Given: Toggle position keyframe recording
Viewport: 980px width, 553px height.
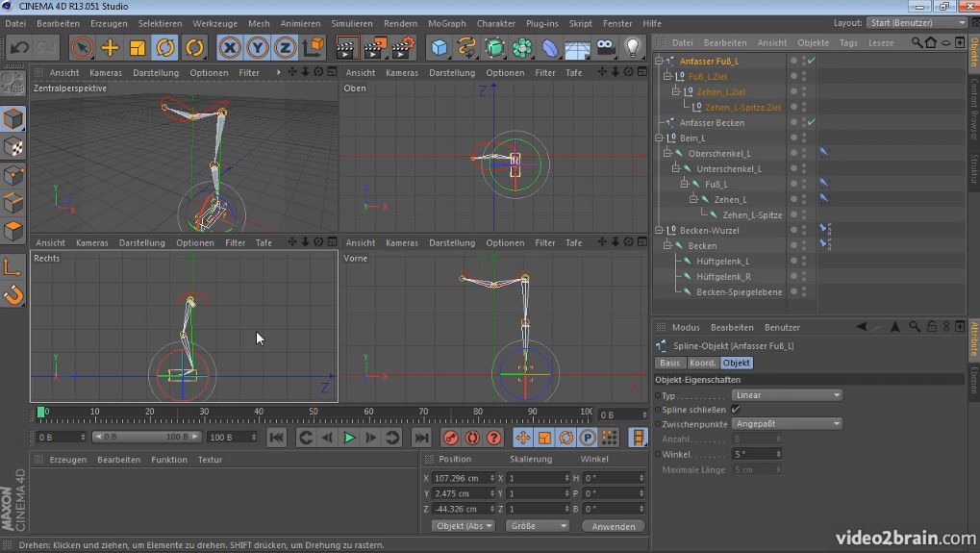Looking at the screenshot, I should tap(523, 438).
